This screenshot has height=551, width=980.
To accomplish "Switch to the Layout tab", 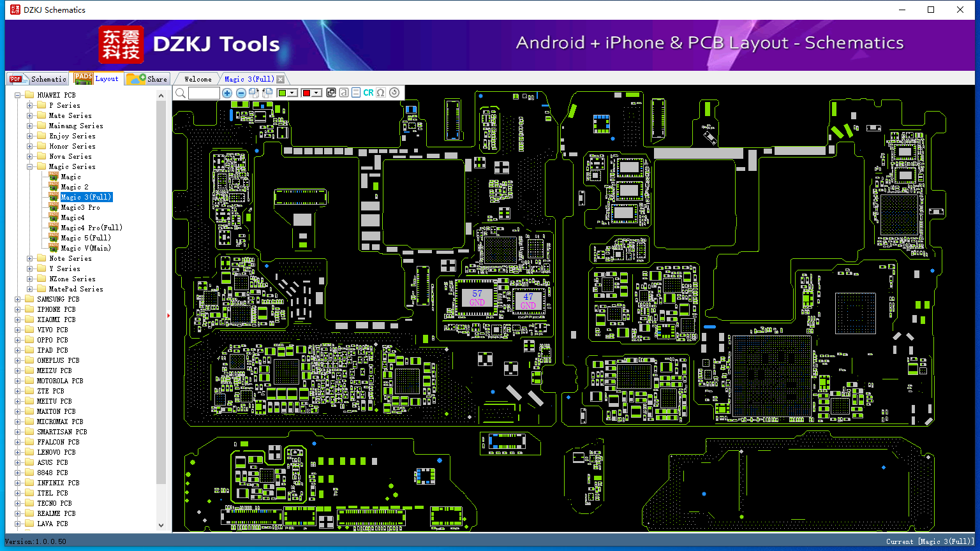I will click(96, 78).
